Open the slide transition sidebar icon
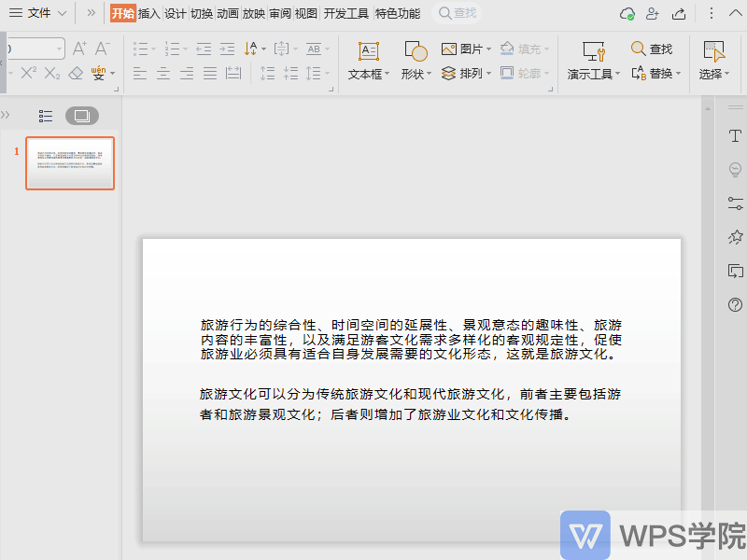This screenshot has height=560, width=747. pos(735,271)
